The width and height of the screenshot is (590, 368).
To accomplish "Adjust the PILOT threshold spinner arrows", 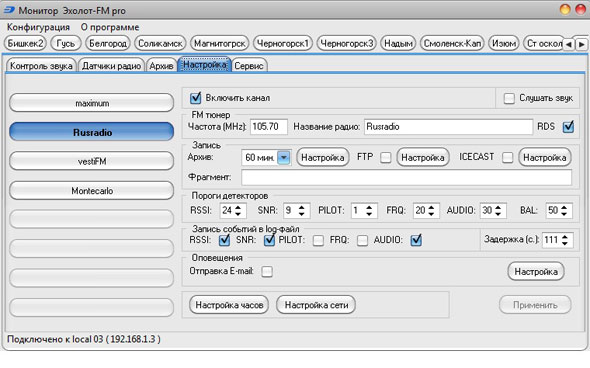I will tap(369, 210).
